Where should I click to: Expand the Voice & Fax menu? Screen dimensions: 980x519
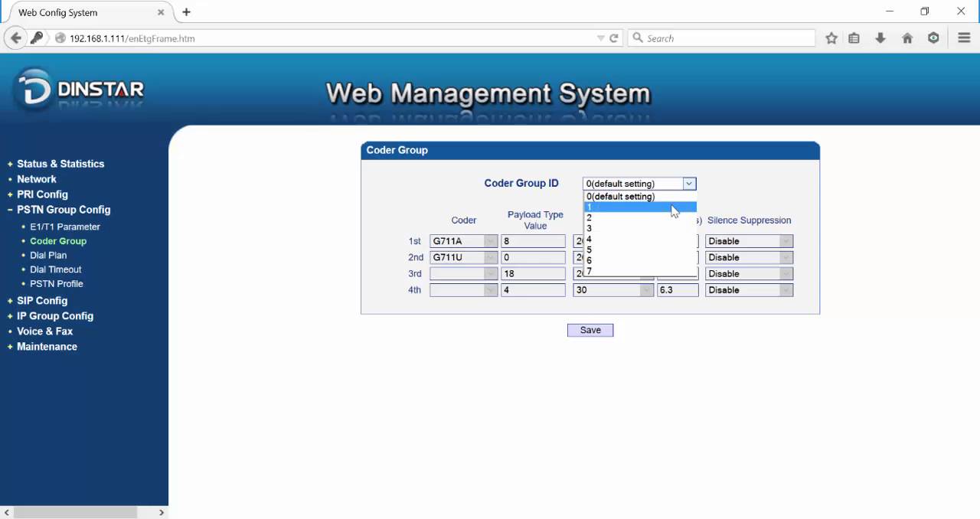(45, 331)
